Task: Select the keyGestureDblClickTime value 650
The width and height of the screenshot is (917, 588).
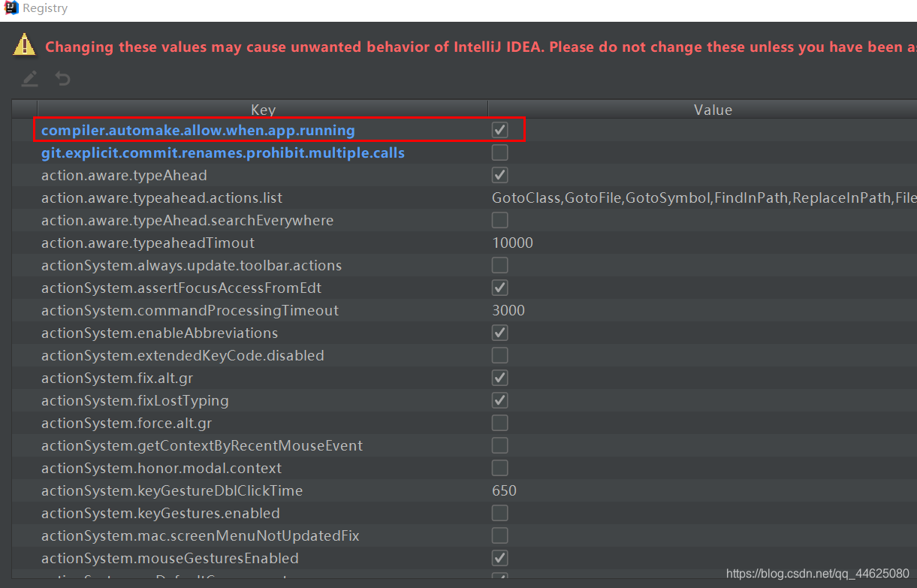Action: pyautogui.click(x=504, y=490)
